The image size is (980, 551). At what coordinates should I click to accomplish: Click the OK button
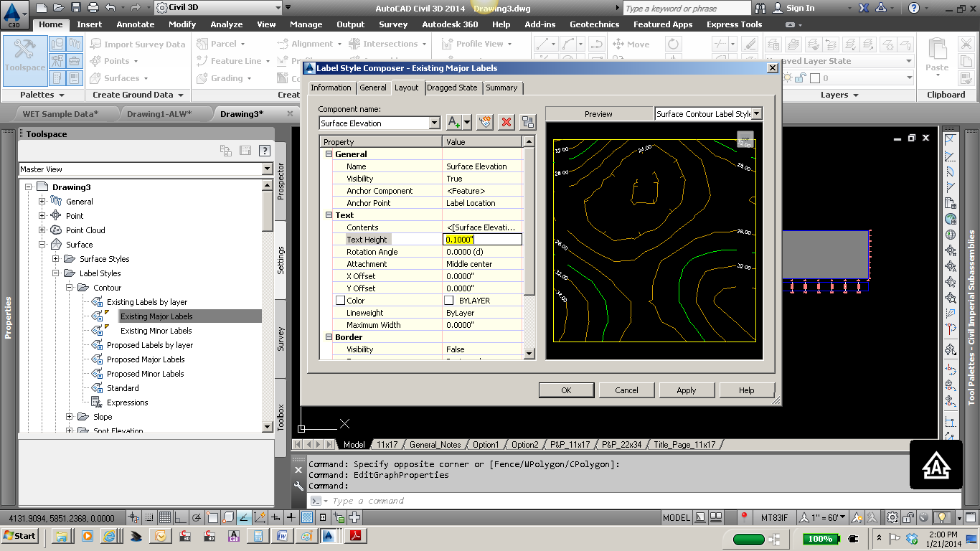(x=566, y=390)
